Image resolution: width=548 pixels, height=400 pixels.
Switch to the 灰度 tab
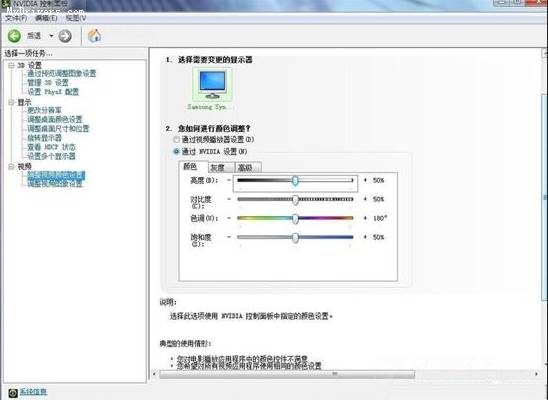pyautogui.click(x=222, y=168)
